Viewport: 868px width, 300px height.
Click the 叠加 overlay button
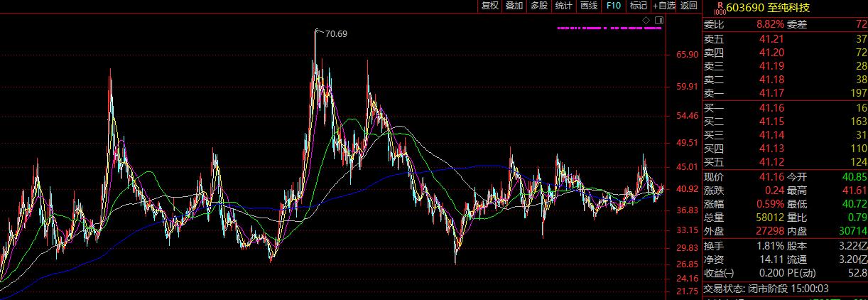514,6
